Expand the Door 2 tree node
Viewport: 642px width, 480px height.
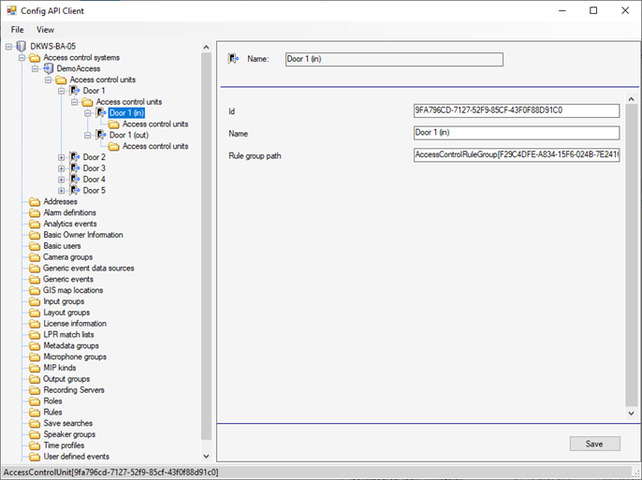62,157
